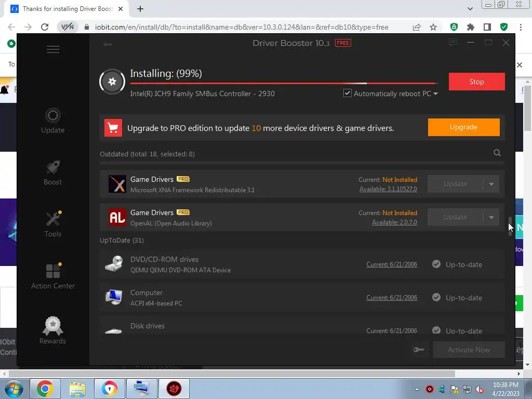
Task: Go to the Update section in sidebar
Action: click(52, 121)
